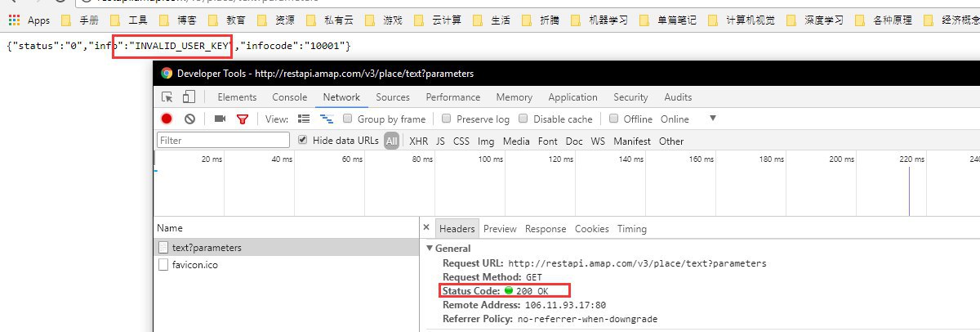The image size is (980, 332).
Task: Click the Remote Address 106.11.93.17:80 text
Action: [x=565, y=305]
